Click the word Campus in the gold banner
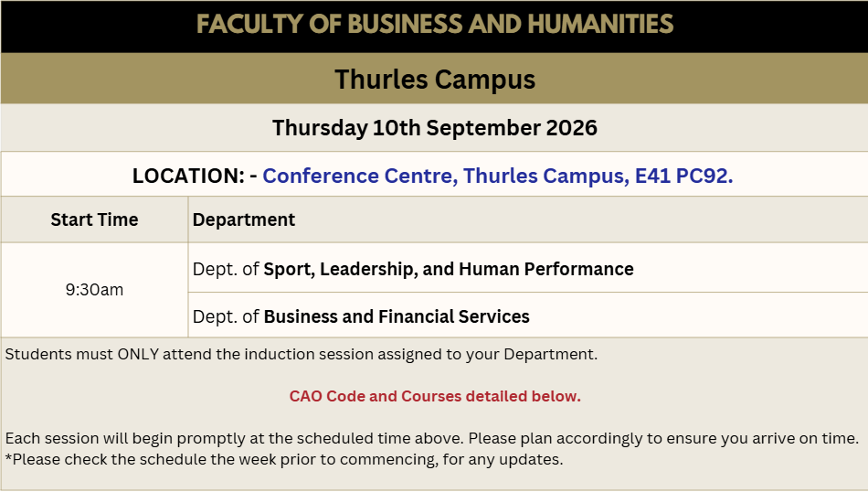 485,80
